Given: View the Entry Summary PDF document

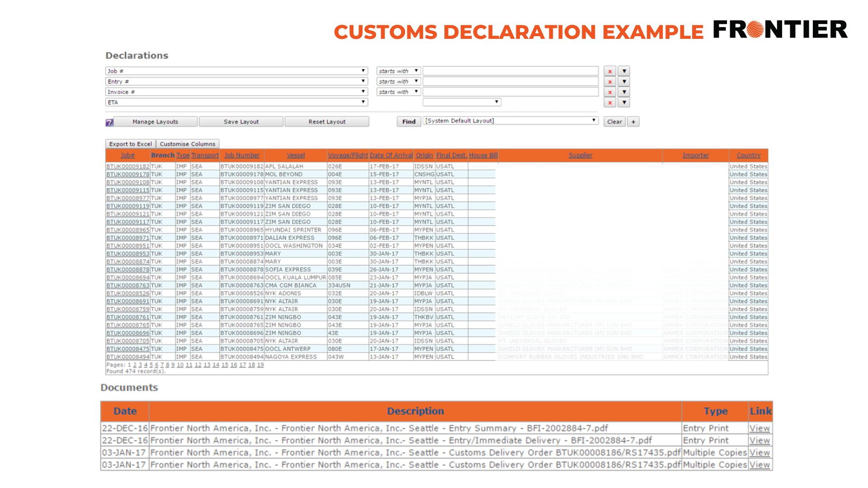Looking at the screenshot, I should [759, 428].
